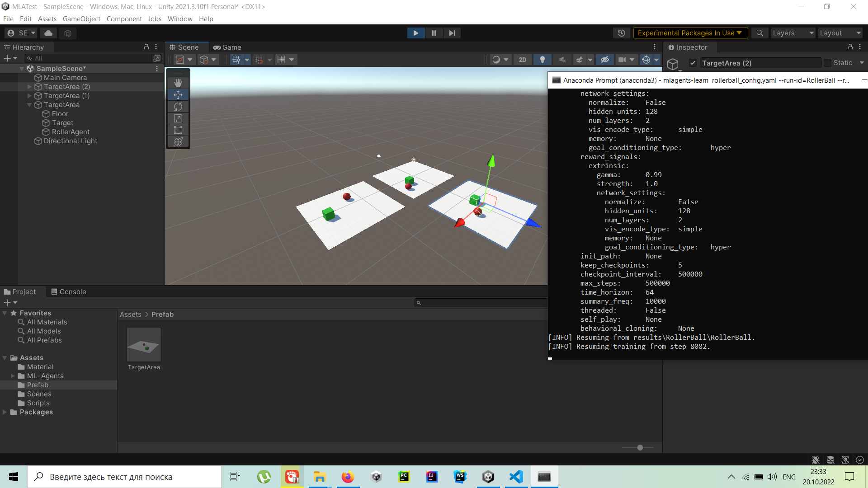Open the Layers dropdown
The image size is (868, 488).
tap(793, 33)
